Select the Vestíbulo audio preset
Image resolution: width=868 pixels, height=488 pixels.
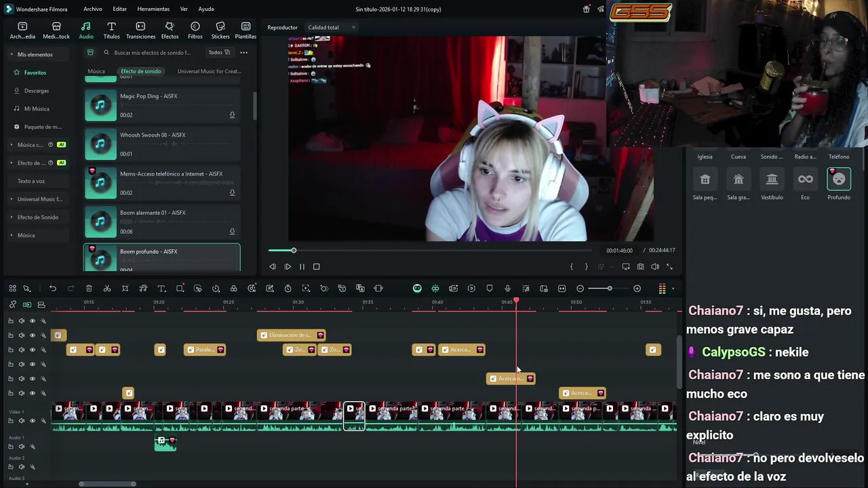click(772, 179)
